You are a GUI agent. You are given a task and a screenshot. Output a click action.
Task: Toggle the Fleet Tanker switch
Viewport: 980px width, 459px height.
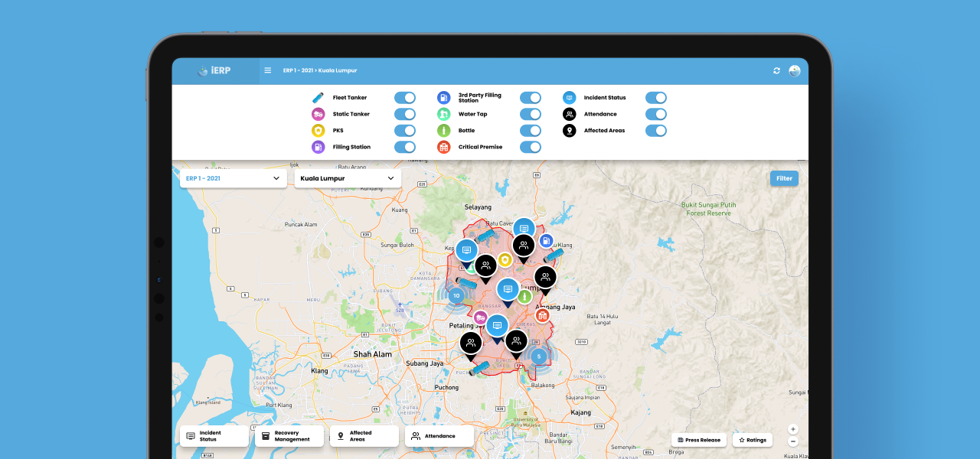(x=404, y=98)
